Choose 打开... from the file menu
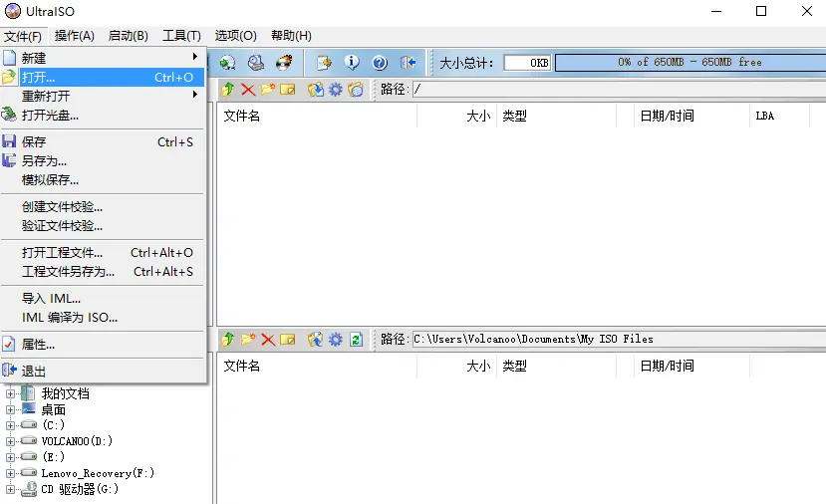Viewport: 826px width, 504px height. 103,77
